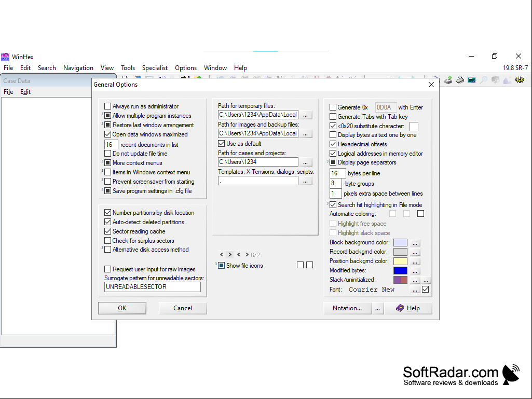
Task: Uncheck <0x20 substitute character checkbox
Action: [333, 126]
